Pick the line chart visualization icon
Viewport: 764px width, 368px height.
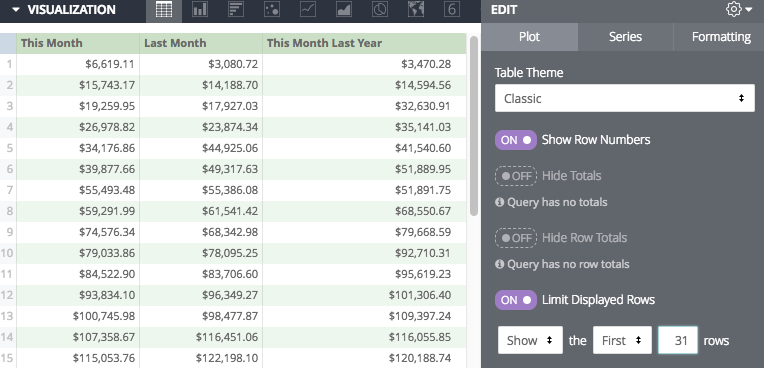(x=308, y=10)
